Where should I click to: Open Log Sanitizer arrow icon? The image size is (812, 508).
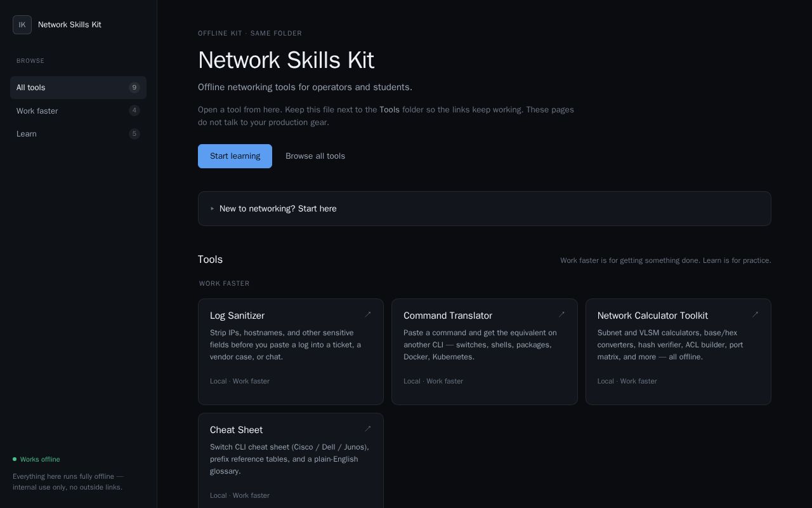(368, 314)
